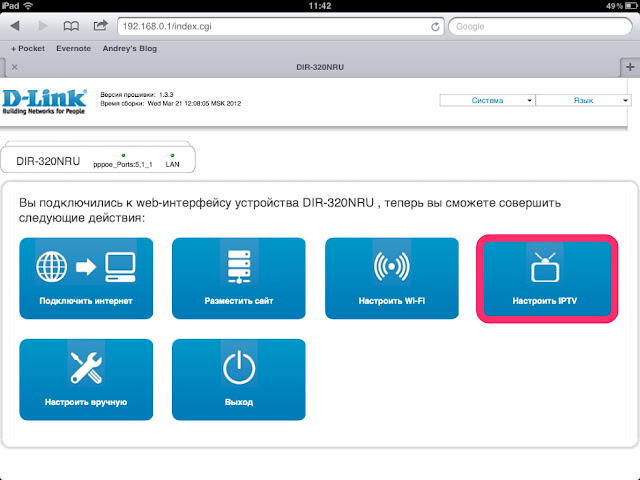Select the DIR-320NRU browser tab

[x=320, y=67]
